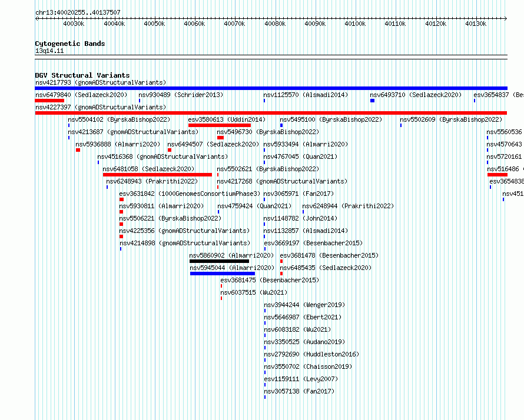Click nsv5496730 (ByrskaBishop2022) label

tap(268, 132)
